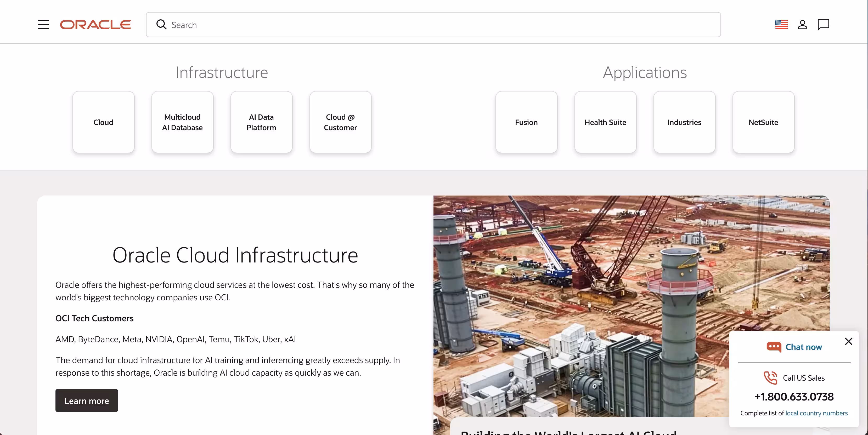Close the Chat now popup
Screen dimensions: 868x435
coord(848,341)
